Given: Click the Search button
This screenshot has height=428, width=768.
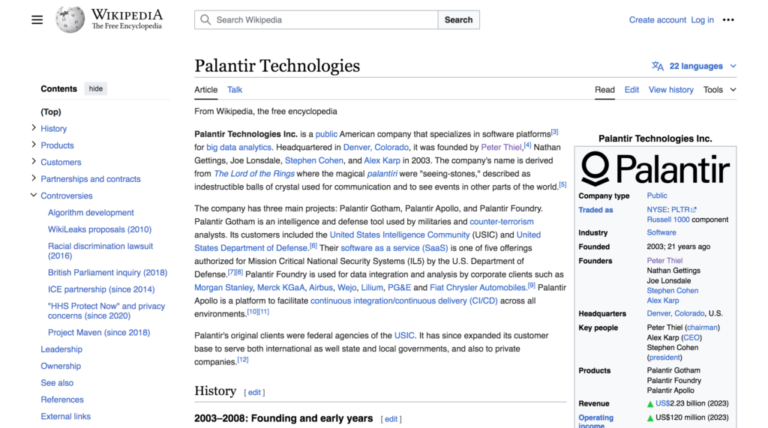Looking at the screenshot, I should [458, 20].
